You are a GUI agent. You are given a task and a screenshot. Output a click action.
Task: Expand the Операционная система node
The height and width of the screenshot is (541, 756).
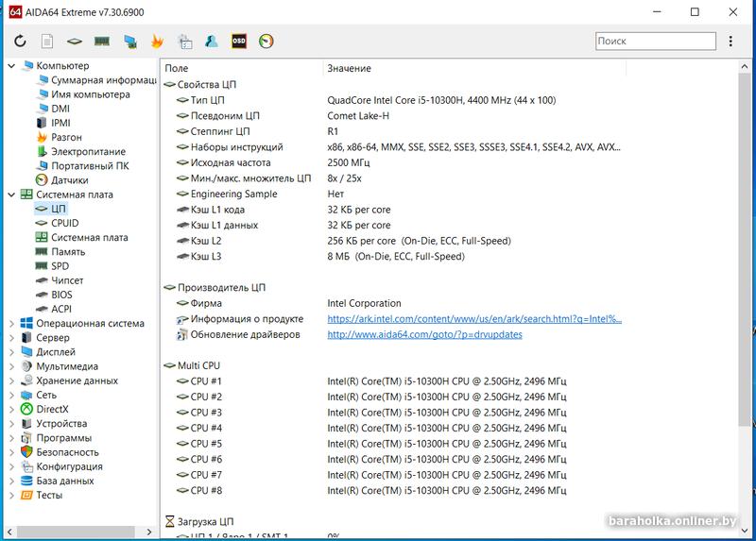click(12, 323)
